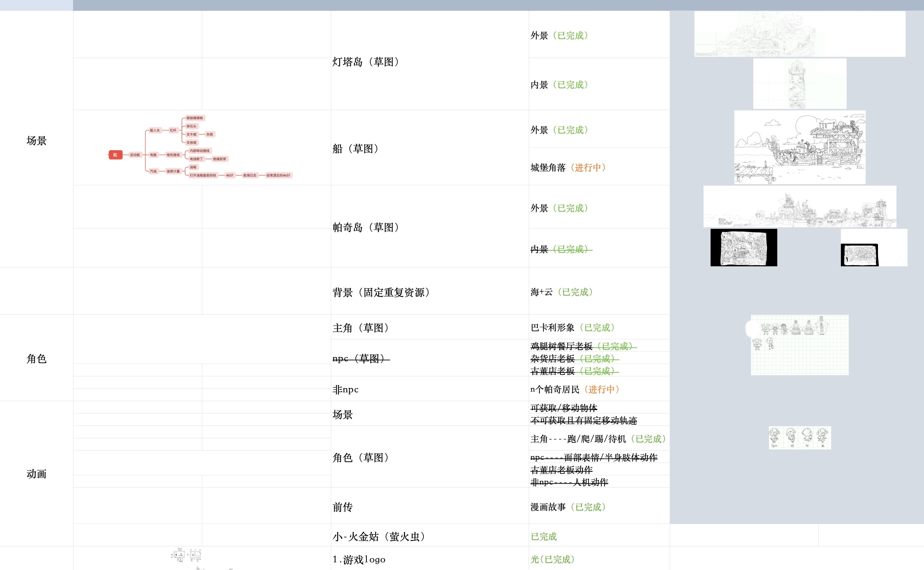This screenshot has width=924, height=570.
Task: Click the 城堡角落（进行中） cell
Action: [x=599, y=167]
